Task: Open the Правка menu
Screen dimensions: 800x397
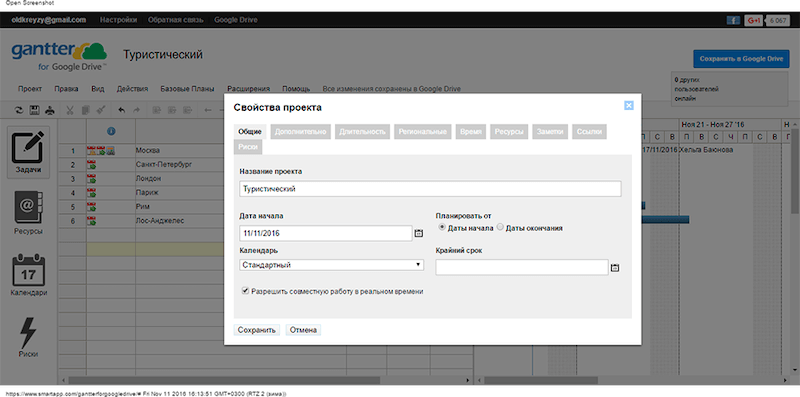Action: [x=66, y=89]
